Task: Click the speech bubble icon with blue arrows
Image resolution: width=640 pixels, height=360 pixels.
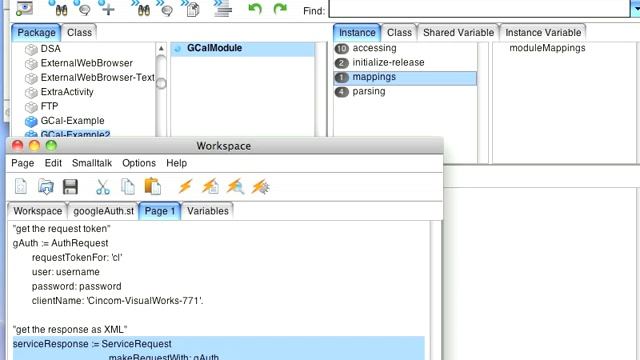Action: pos(165,9)
